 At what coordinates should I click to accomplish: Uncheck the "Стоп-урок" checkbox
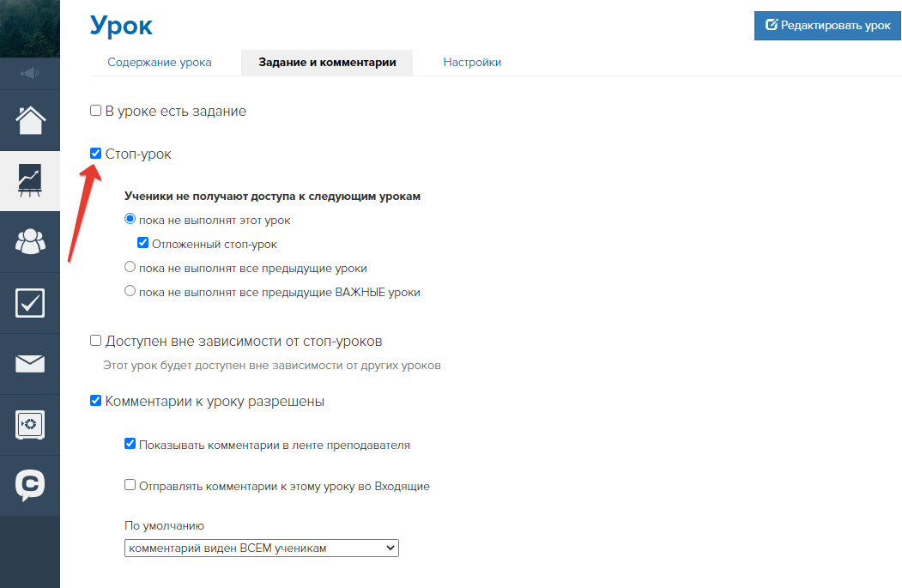click(x=96, y=154)
